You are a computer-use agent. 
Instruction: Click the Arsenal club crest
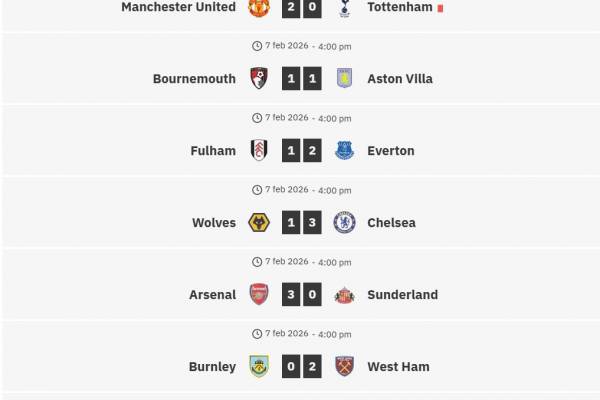pyautogui.click(x=258, y=295)
